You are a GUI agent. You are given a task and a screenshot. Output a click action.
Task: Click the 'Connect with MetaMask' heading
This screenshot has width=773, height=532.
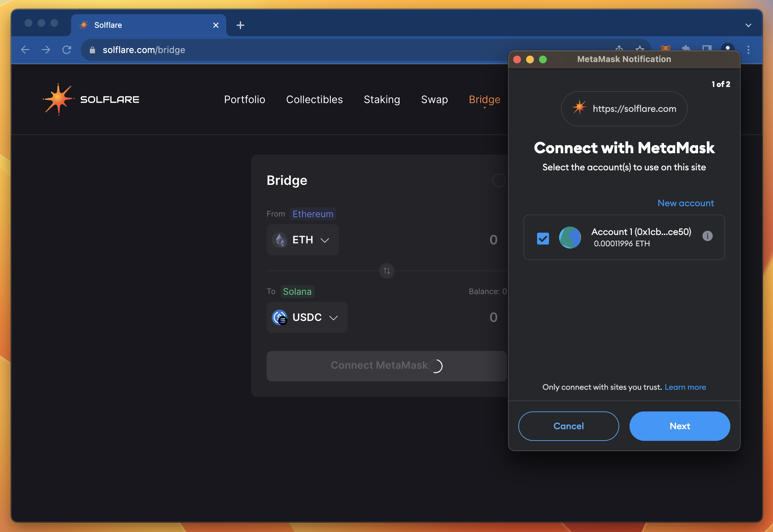click(624, 148)
